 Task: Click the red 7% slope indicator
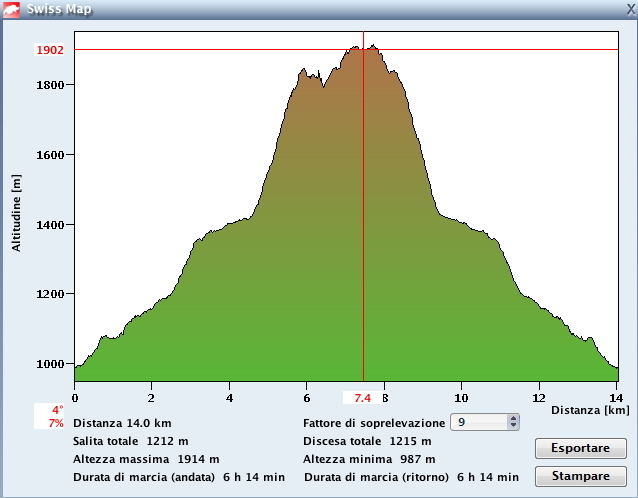(x=56, y=423)
